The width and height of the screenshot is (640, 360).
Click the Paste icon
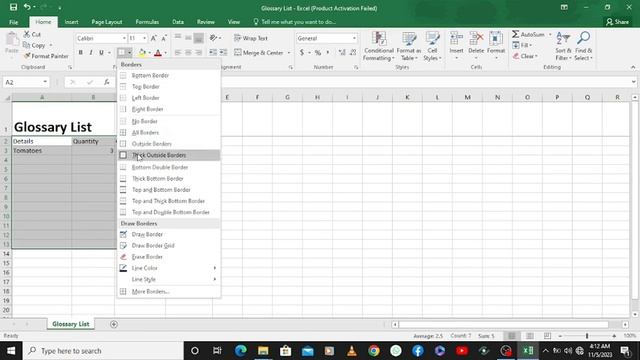pyautogui.click(x=12, y=40)
